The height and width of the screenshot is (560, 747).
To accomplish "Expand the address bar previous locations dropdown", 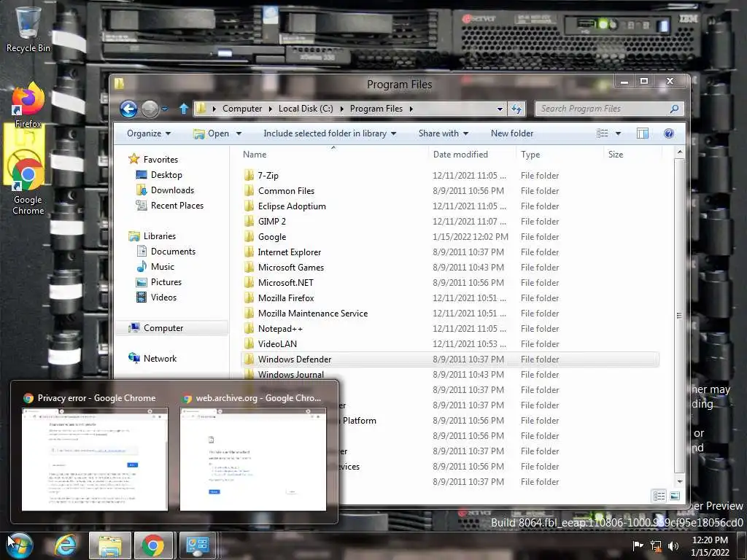I will click(x=500, y=109).
